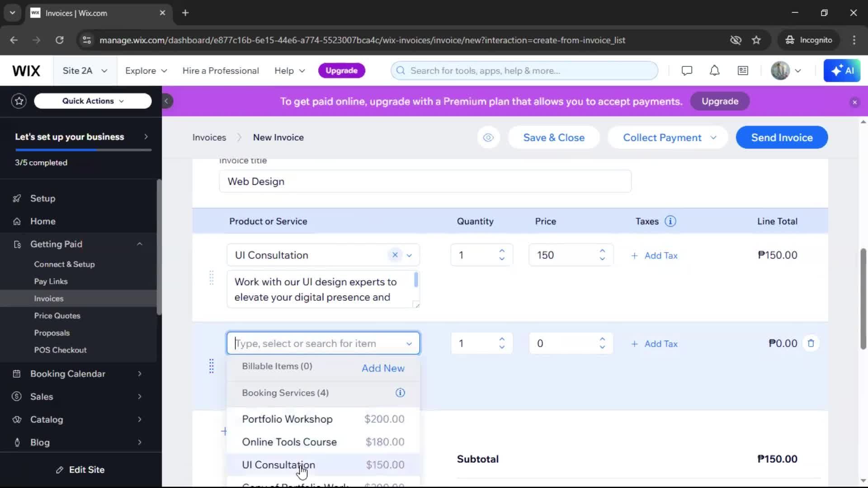
Task: Open Chrome's three-dot menu
Action: (x=854, y=40)
